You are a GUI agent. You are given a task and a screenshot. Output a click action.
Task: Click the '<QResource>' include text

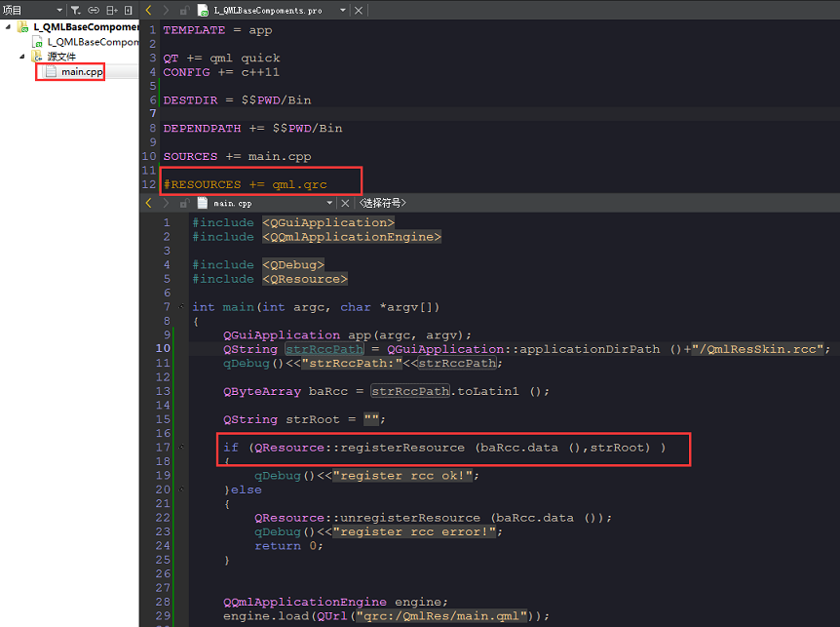(305, 279)
